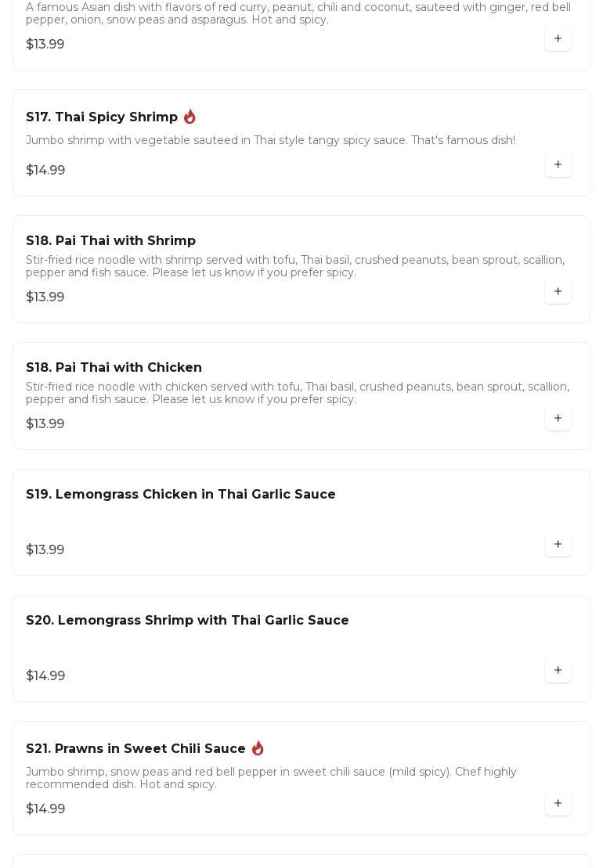Add S18 Pai Thai with Shrimp
The image size is (603, 868).
tap(558, 292)
